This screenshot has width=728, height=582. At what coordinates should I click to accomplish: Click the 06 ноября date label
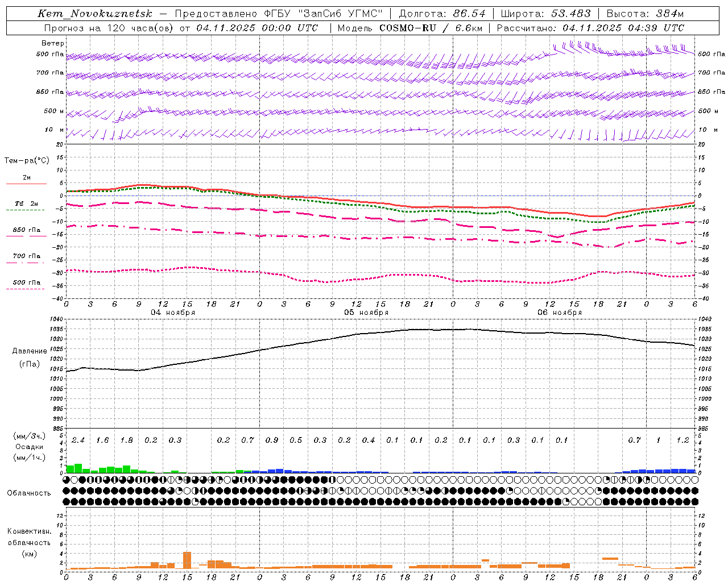560,313
